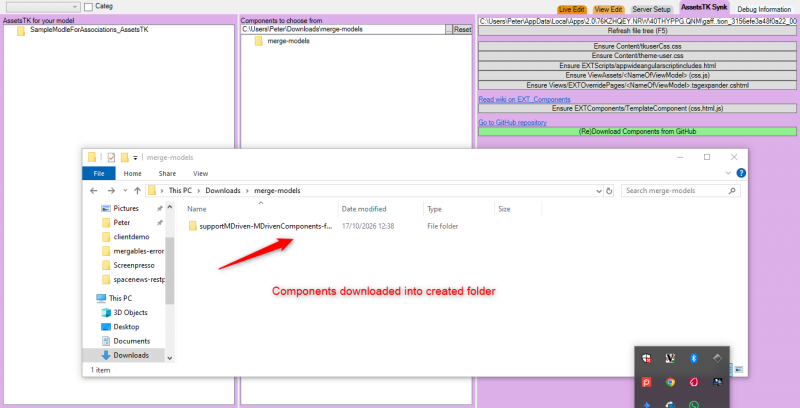
Task: Click Ensure Content/theme-user.css button
Action: pos(637,56)
